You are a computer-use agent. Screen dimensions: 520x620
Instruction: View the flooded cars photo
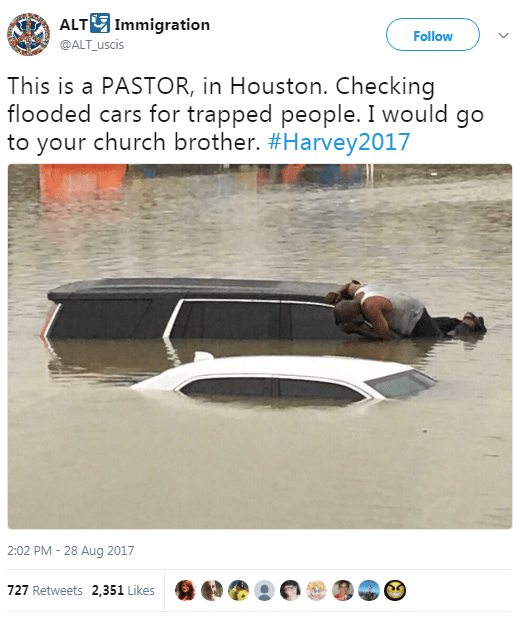click(x=260, y=346)
